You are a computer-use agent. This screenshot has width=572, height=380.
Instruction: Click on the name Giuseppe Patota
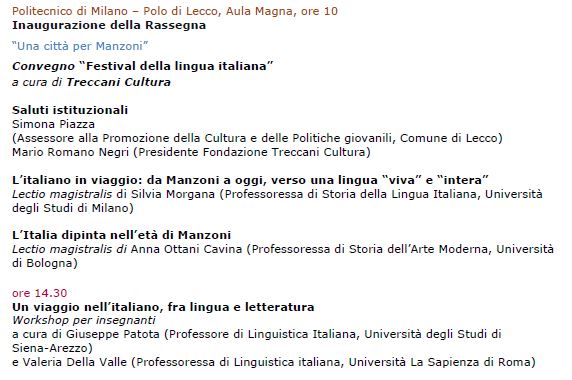tap(113, 334)
